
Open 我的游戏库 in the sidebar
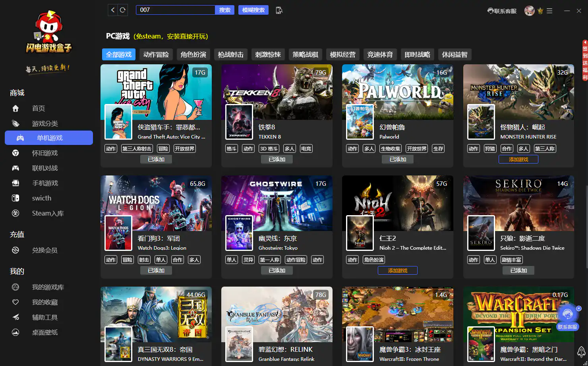coord(48,287)
